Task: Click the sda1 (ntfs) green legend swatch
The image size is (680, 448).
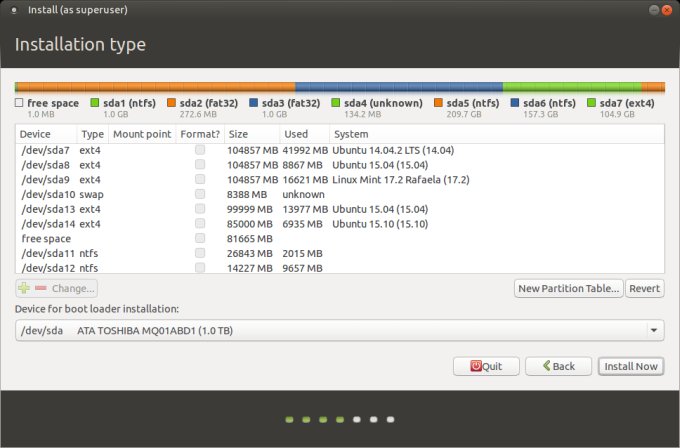Action: point(94,103)
